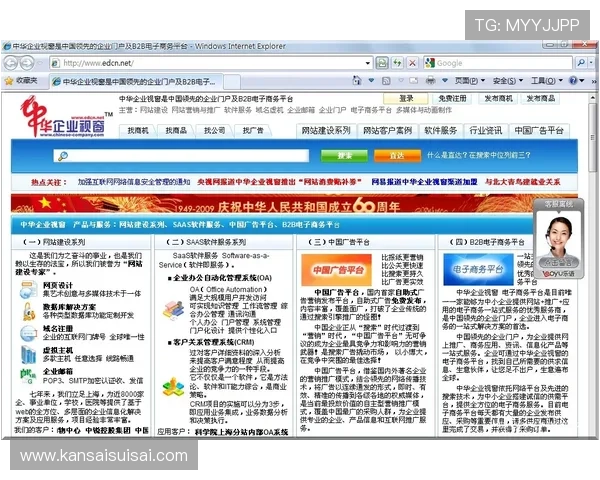This screenshot has width=600, height=480.
Task: Click the Home icon in command bar
Action: pos(357,80)
